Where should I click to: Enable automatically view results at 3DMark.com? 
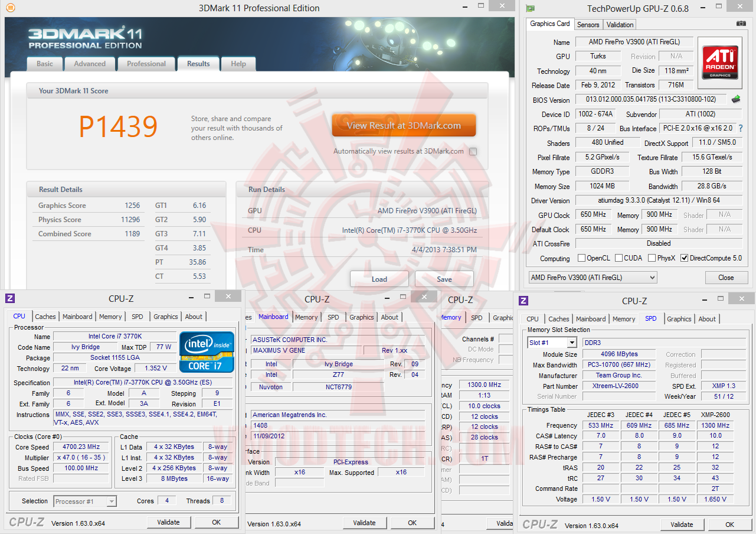coord(473,152)
